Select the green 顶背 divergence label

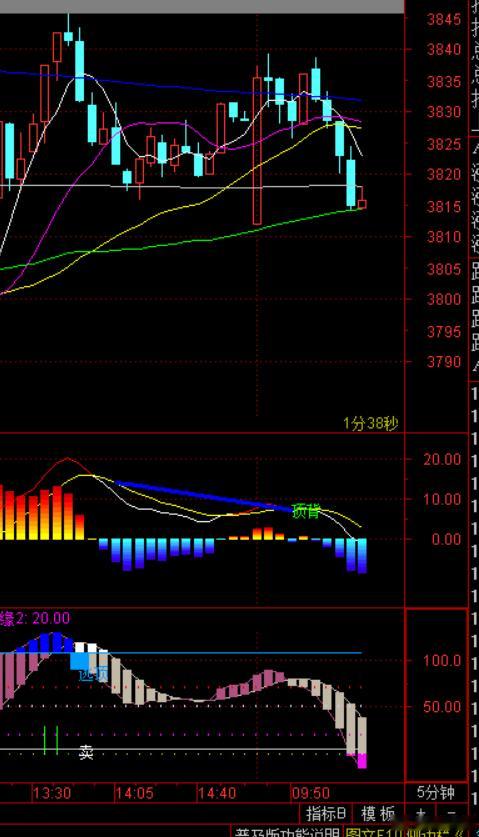tap(306, 511)
